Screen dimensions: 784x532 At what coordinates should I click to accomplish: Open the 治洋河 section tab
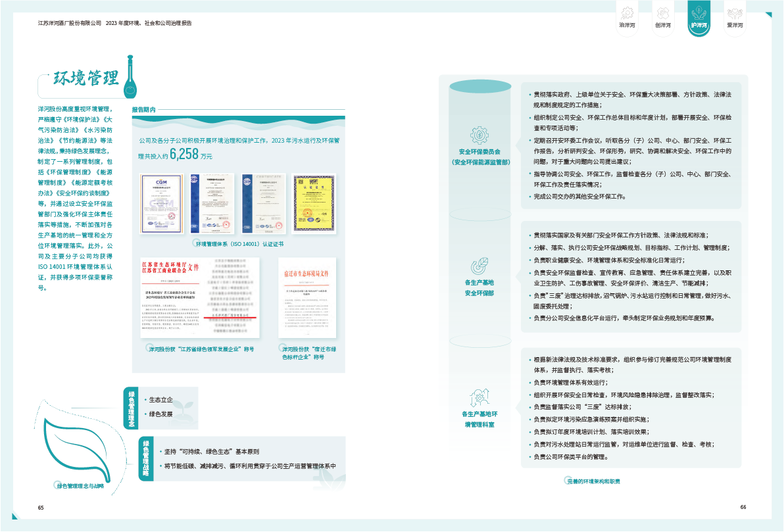click(x=627, y=18)
